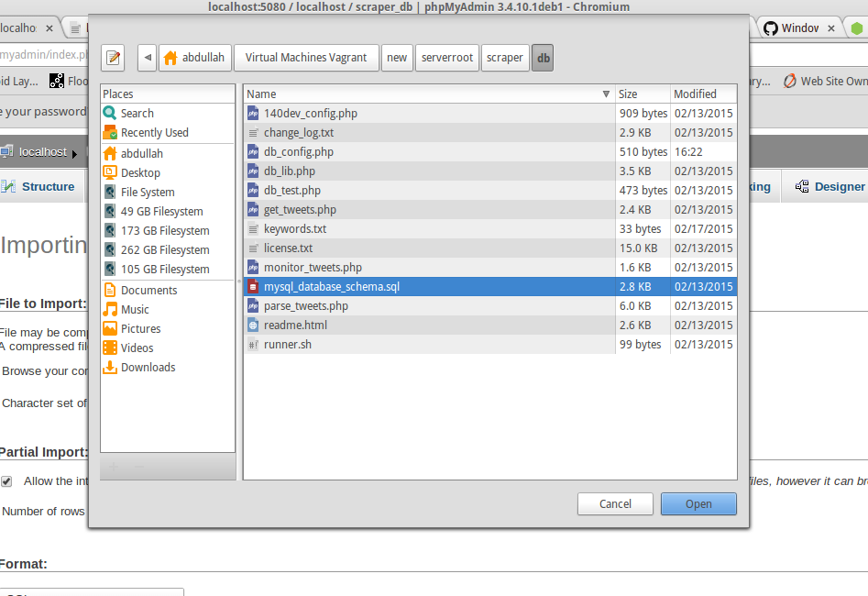Open the Web Site Own bookmark

coord(825,81)
